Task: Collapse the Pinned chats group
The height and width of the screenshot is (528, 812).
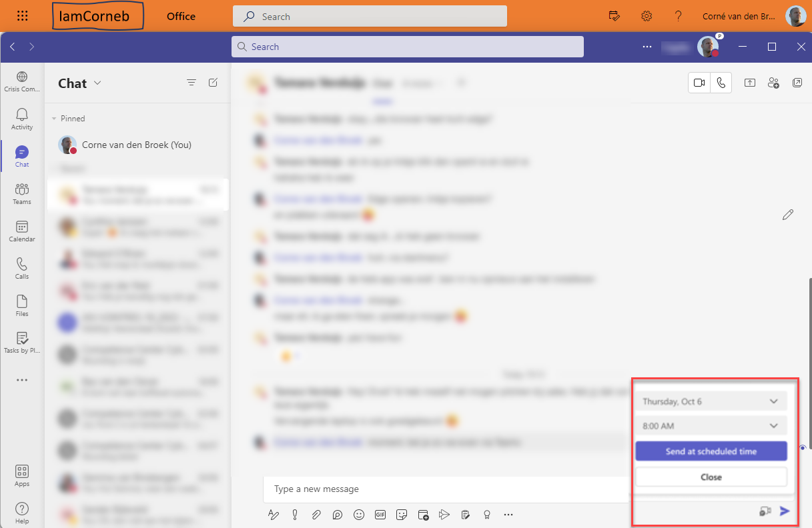Action: tap(69, 118)
